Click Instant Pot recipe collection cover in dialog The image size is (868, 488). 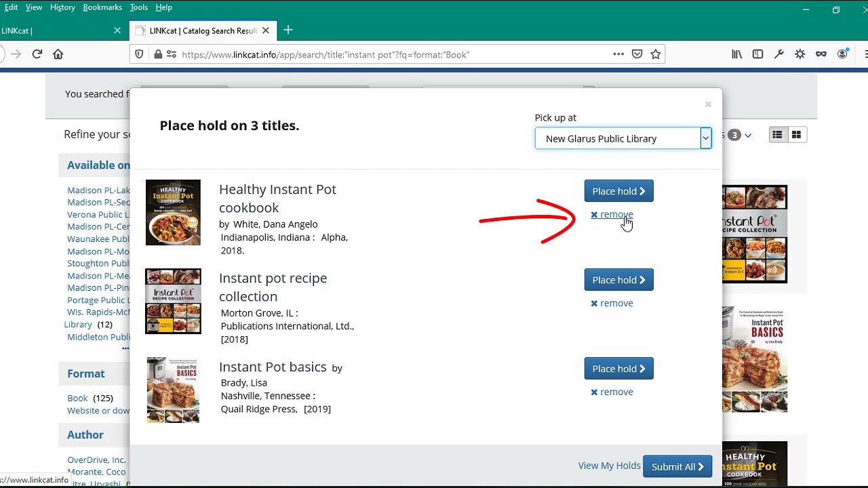point(173,301)
